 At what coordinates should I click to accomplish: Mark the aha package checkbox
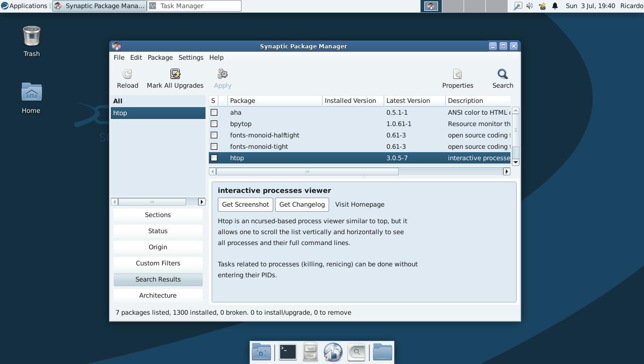click(214, 112)
